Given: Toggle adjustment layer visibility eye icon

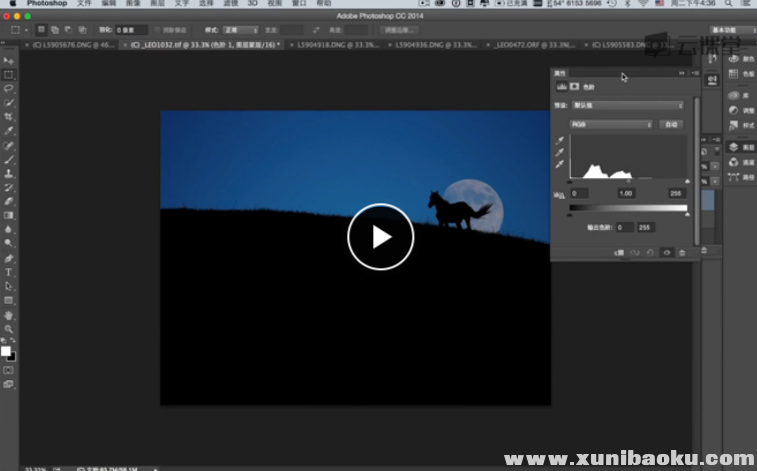Looking at the screenshot, I should pyautogui.click(x=666, y=253).
